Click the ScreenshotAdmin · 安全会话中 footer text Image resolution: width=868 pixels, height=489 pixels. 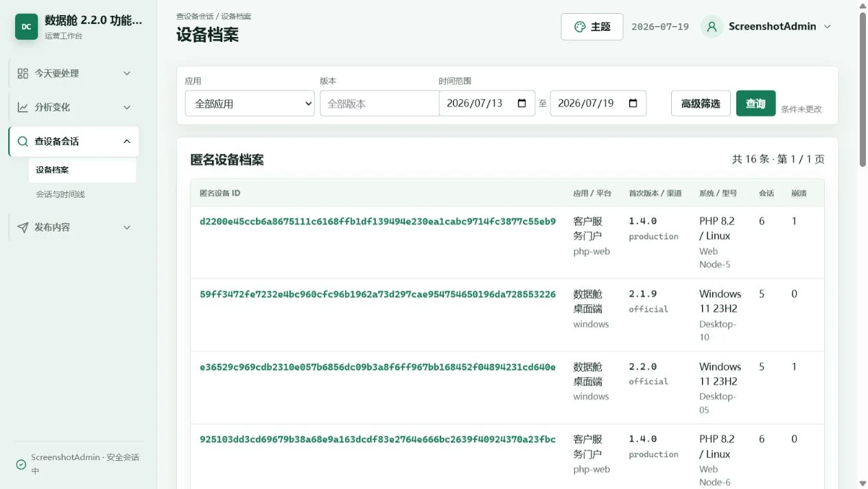pyautogui.click(x=85, y=464)
